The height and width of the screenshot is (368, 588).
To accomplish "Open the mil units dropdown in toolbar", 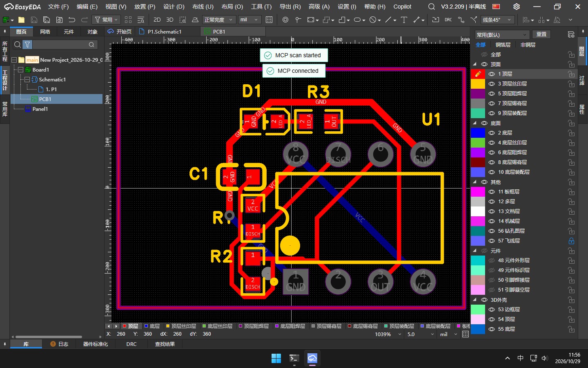I will (249, 20).
